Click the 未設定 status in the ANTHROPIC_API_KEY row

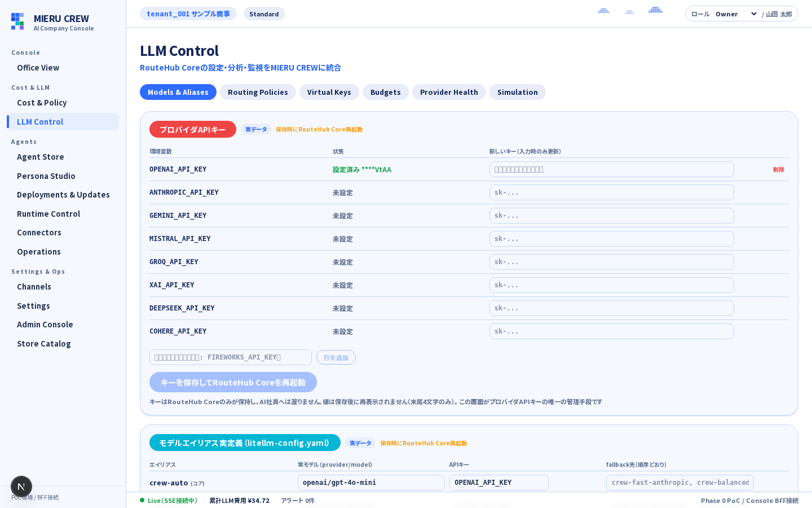(343, 193)
